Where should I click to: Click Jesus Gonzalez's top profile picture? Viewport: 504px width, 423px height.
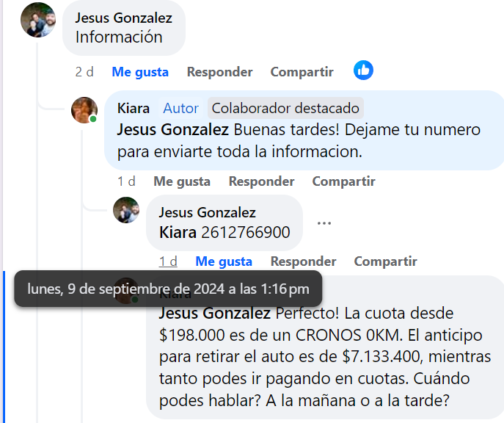37,20
